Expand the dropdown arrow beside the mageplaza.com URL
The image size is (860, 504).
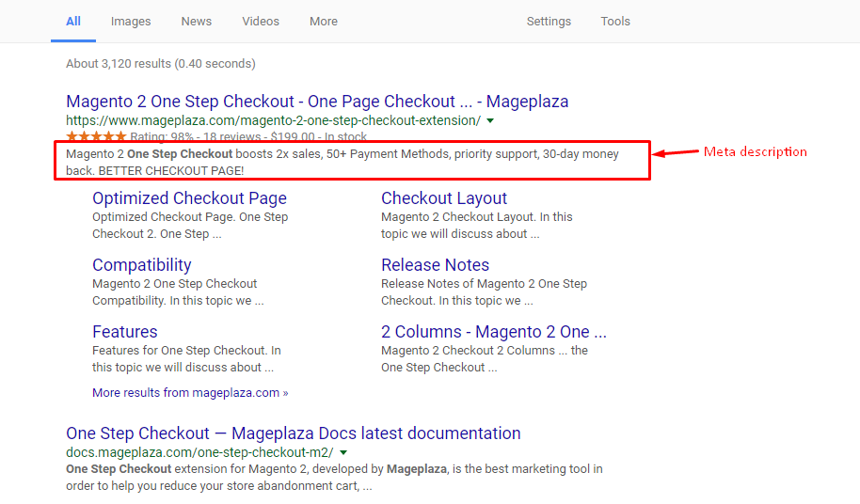click(490, 121)
